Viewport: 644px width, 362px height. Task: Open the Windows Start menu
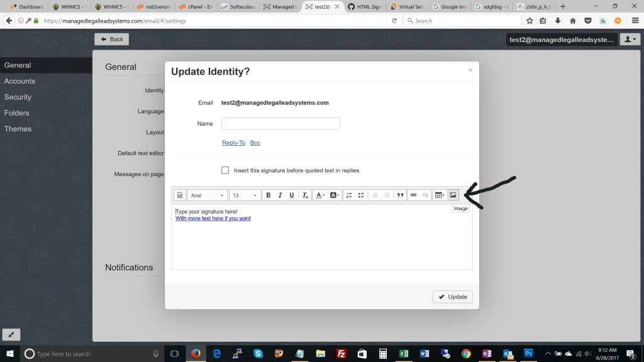pyautogui.click(x=10, y=353)
